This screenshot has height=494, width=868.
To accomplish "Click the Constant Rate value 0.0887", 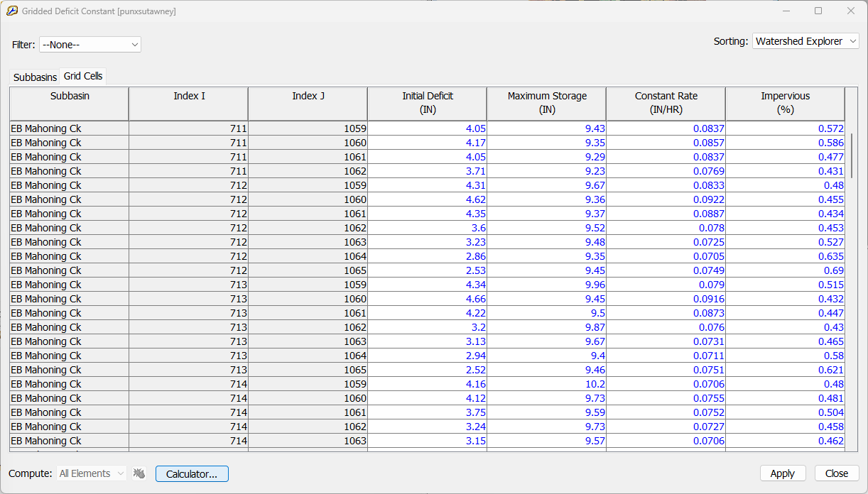I will click(x=666, y=214).
